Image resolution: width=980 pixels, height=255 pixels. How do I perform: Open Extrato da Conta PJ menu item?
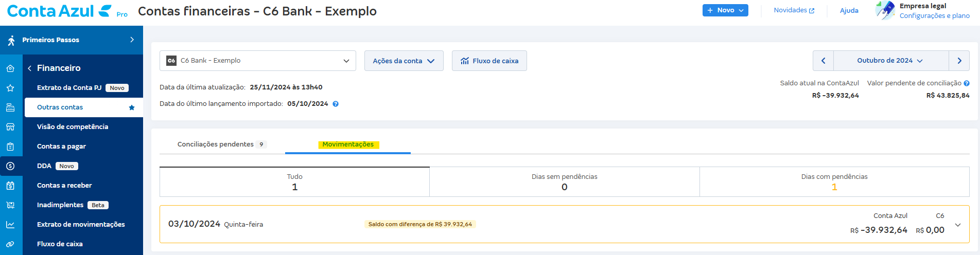tap(84, 88)
